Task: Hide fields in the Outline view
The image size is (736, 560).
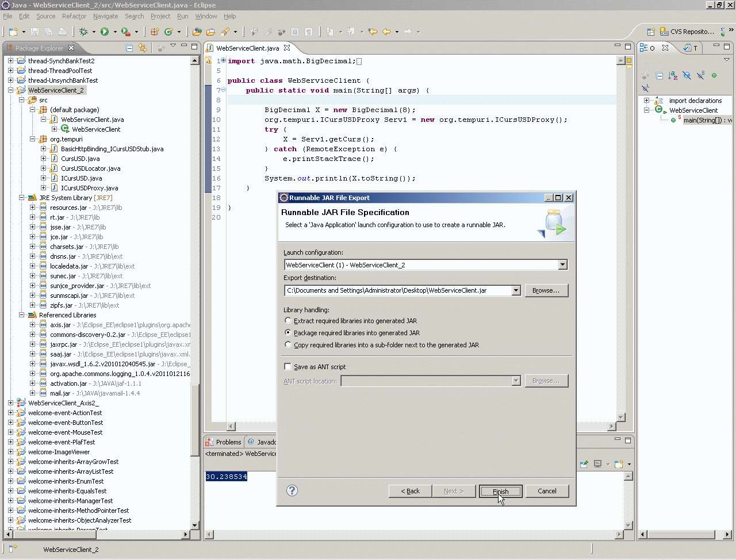Action: click(x=687, y=75)
